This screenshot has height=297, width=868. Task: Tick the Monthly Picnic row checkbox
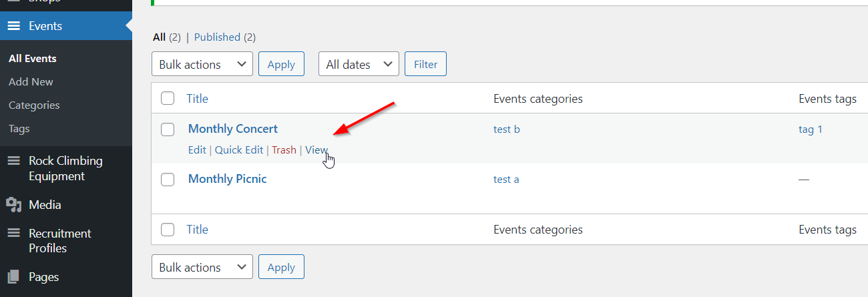coord(168,180)
